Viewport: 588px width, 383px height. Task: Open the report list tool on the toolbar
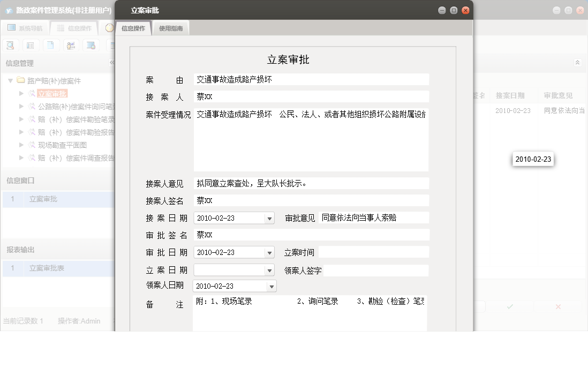click(x=31, y=45)
